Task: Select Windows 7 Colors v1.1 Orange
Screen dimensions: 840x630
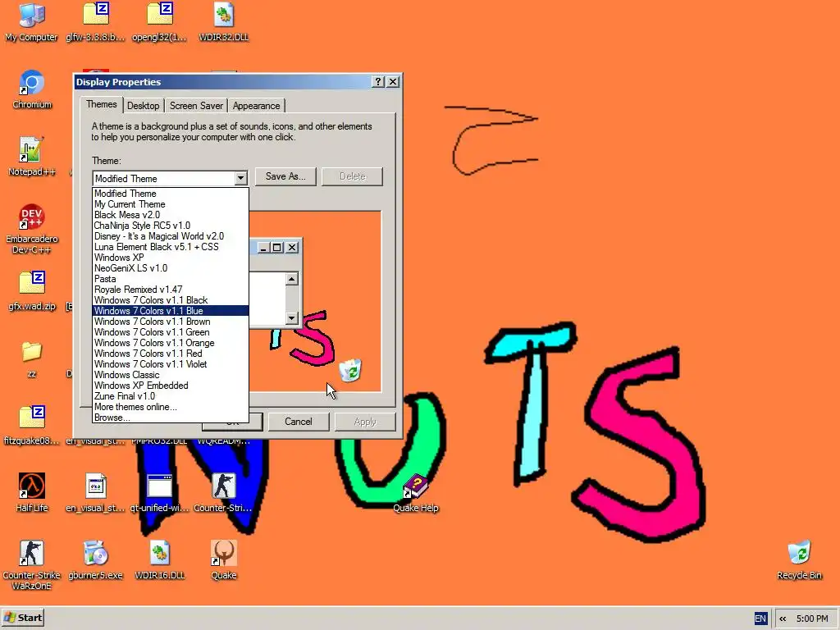Action: (171, 343)
